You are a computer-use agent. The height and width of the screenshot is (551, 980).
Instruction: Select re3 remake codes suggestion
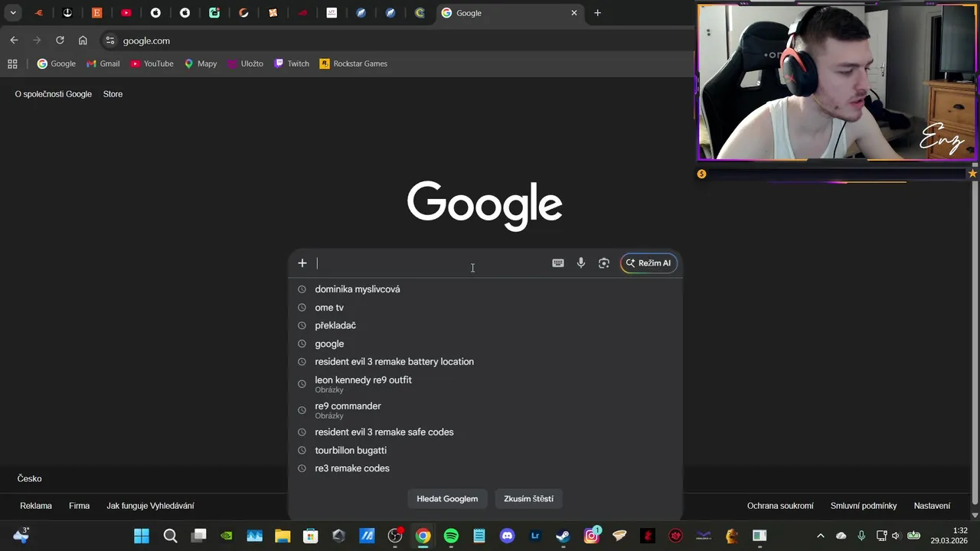(485, 468)
